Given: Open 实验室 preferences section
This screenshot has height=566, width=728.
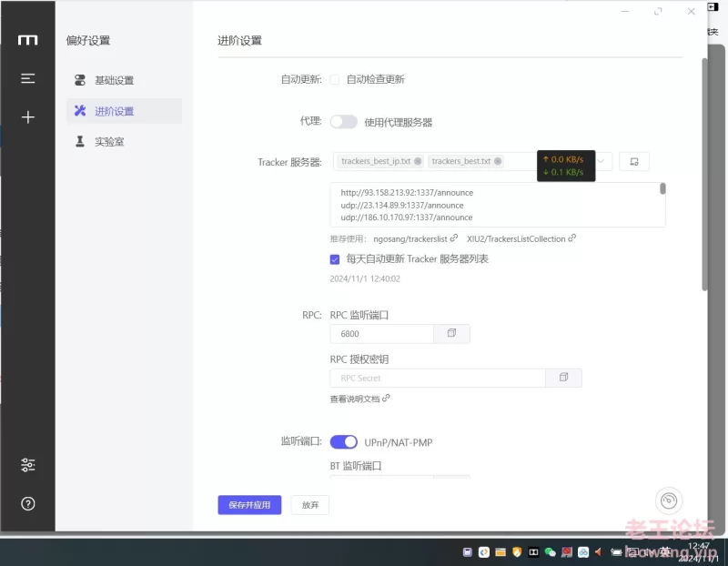Looking at the screenshot, I should point(124,142).
